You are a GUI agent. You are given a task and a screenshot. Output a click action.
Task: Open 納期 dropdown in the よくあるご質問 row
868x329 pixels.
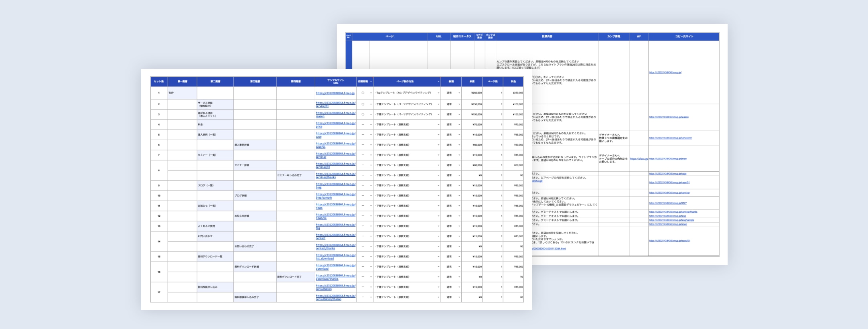(x=459, y=226)
